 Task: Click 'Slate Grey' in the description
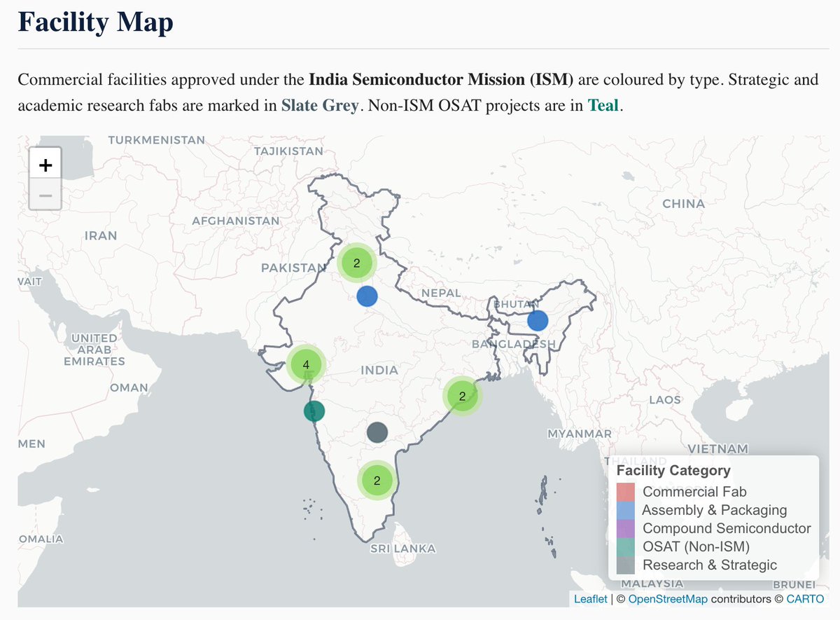(x=320, y=106)
